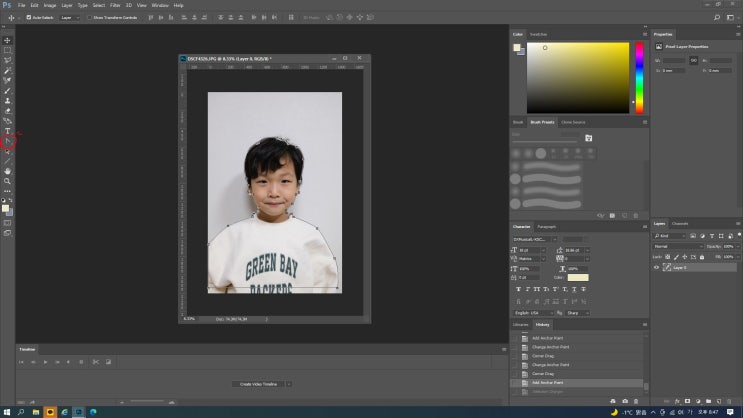The image size is (743, 418).
Task: Open the Filter menu
Action: tap(115, 5)
